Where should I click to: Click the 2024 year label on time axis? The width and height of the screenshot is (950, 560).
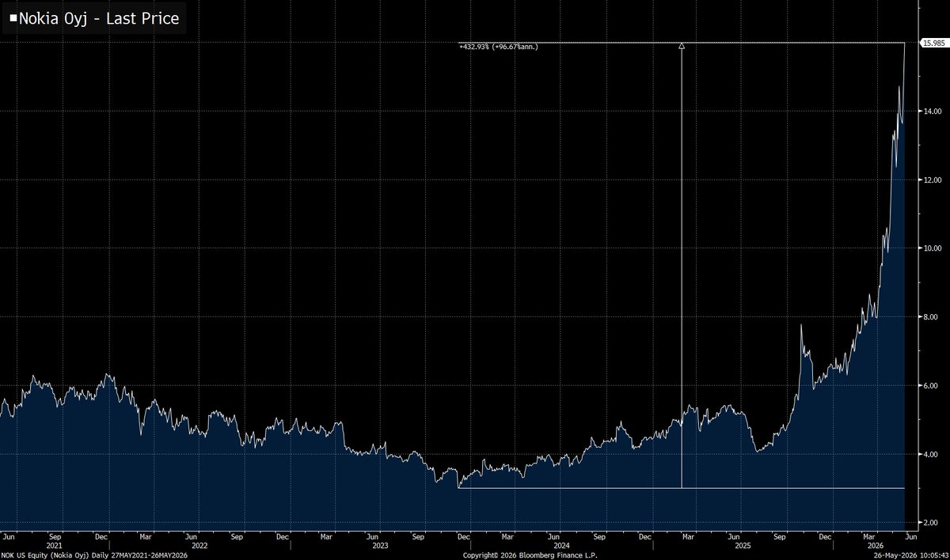point(560,544)
